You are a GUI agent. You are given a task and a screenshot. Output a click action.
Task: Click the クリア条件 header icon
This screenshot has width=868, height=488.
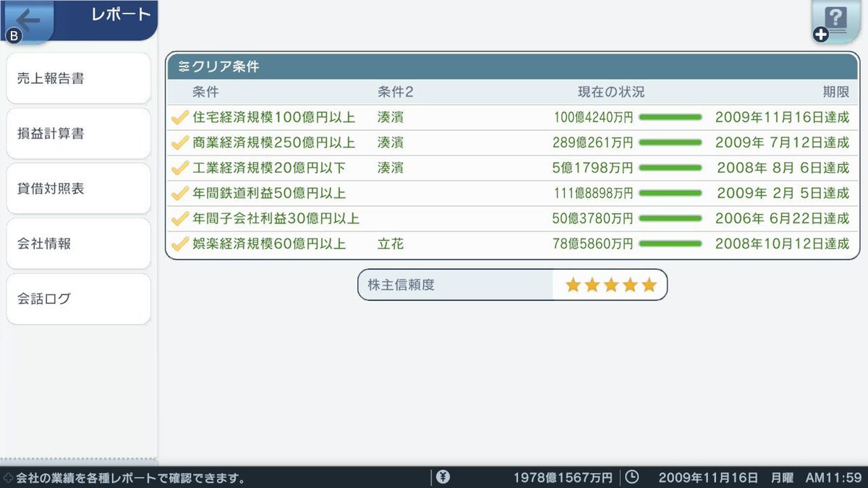point(184,67)
